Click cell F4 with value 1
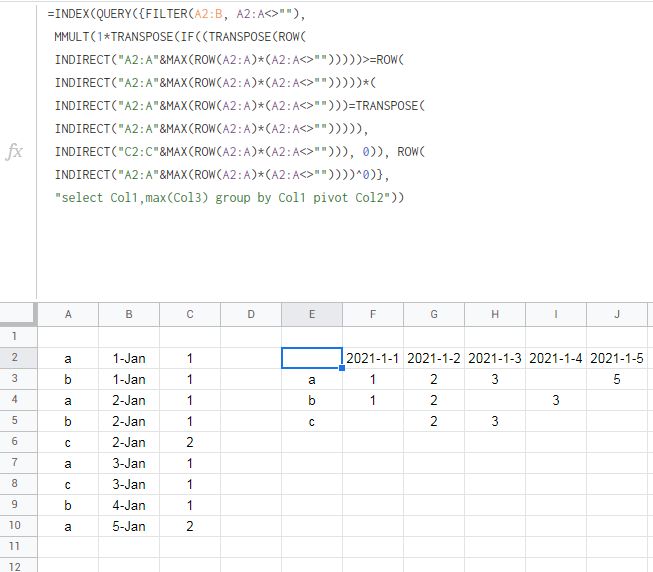Image resolution: width=653 pixels, height=572 pixels. click(x=373, y=400)
